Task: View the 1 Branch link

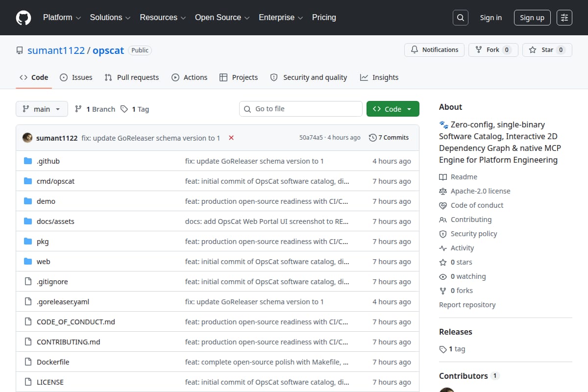Action: coord(95,109)
